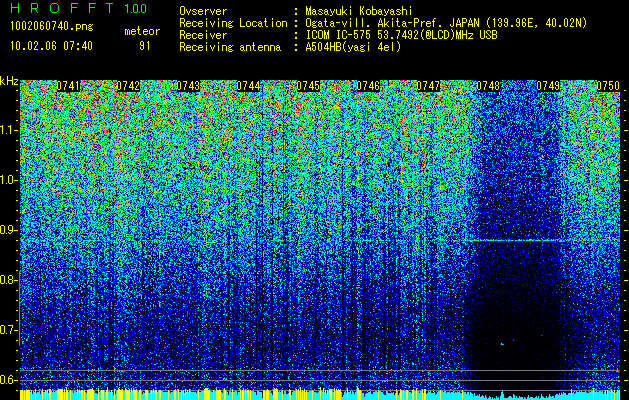This screenshot has height=400, width=629.
Task: Click the date stamp 10.02.06 07:40
Action: 51,46
